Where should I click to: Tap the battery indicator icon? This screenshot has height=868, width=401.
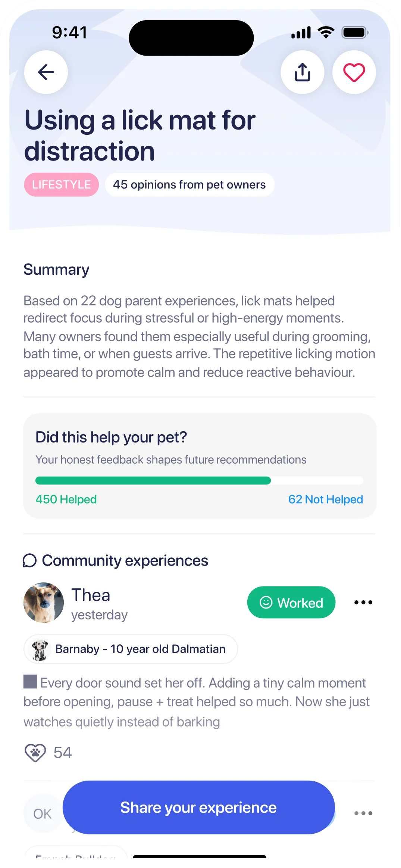tap(354, 32)
